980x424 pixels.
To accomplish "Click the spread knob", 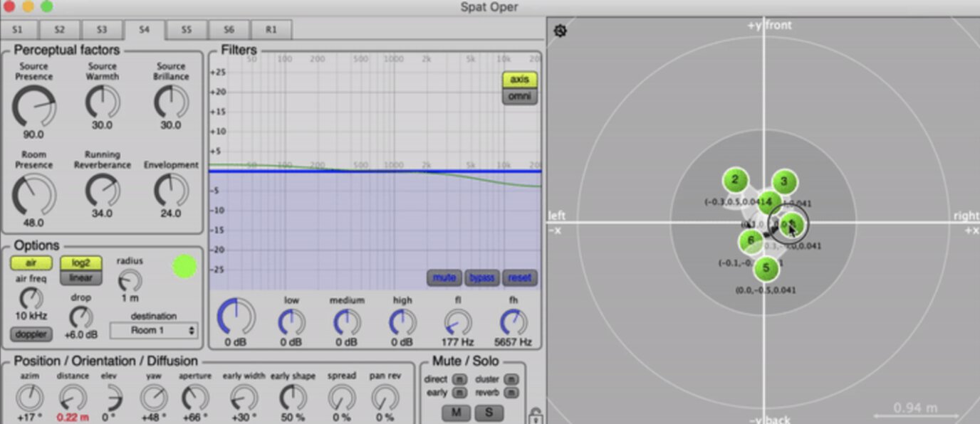I will pos(342,397).
